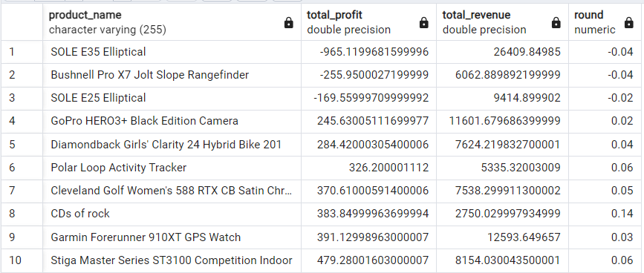This screenshot has width=644, height=273.
Task: Click the SOLE E35 Elliptical cell
Action: click(x=172, y=52)
